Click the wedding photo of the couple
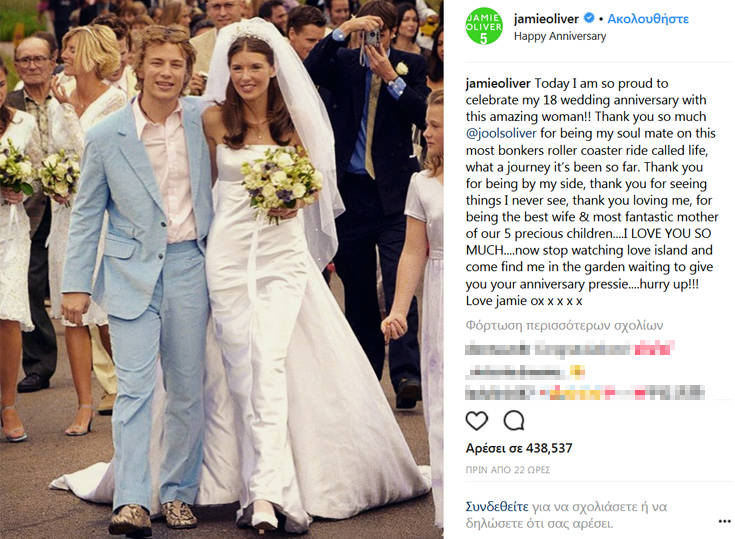The width and height of the screenshot is (735, 539). click(x=221, y=270)
